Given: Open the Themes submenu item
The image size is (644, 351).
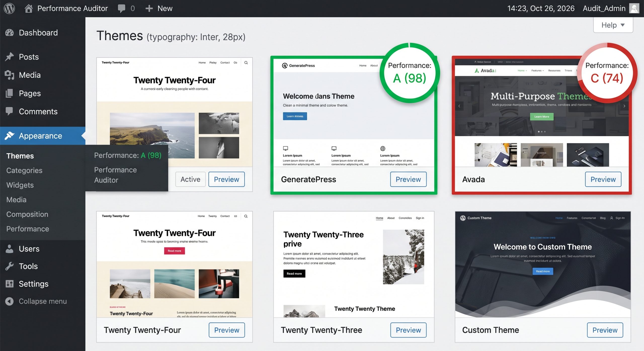Looking at the screenshot, I should 20,156.
